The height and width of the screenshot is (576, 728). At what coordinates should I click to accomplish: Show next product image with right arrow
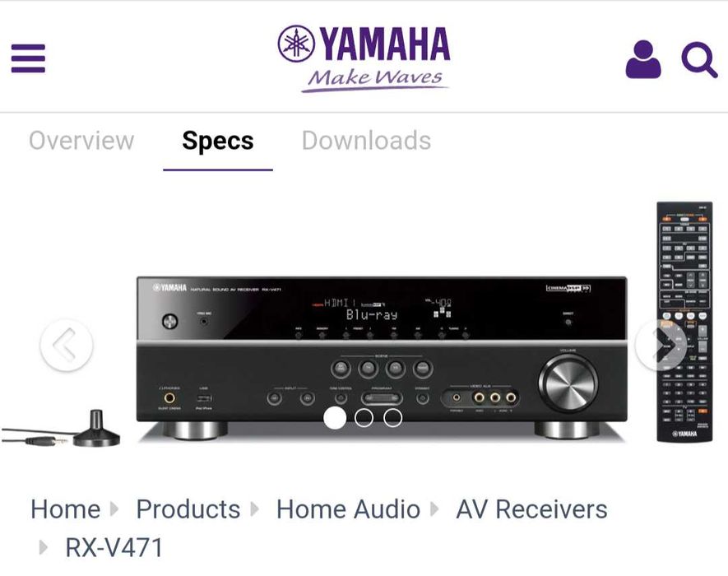(x=661, y=345)
